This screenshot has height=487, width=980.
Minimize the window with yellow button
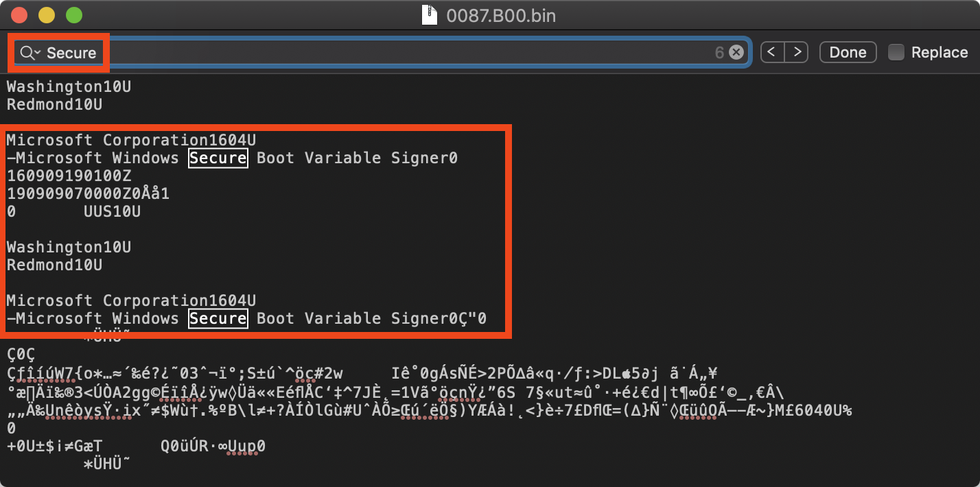coord(47,15)
